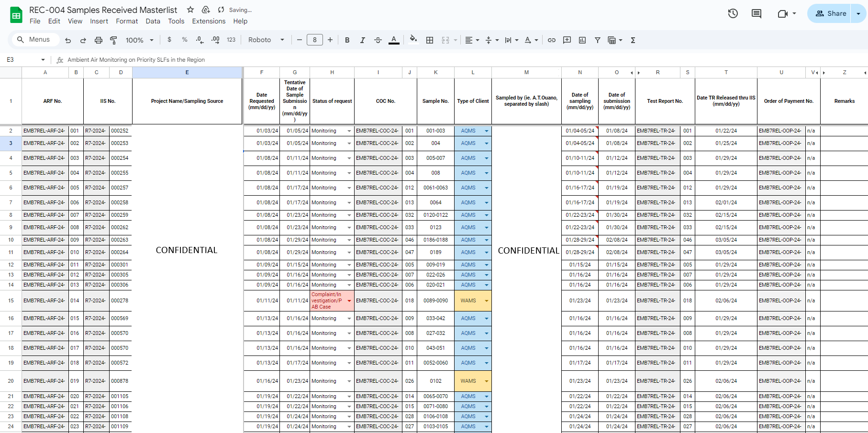Open the borders tool
The height and width of the screenshot is (433, 868).
[x=430, y=40]
